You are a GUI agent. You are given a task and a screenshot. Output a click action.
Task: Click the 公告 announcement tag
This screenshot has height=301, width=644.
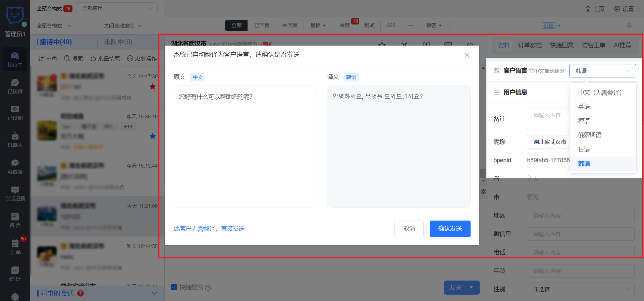(x=549, y=25)
